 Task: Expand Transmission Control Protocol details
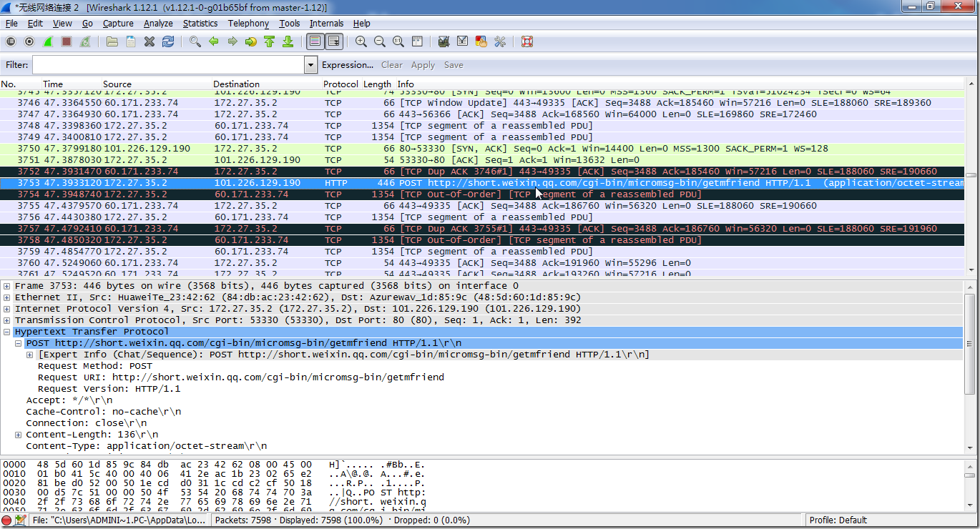[x=7, y=320]
